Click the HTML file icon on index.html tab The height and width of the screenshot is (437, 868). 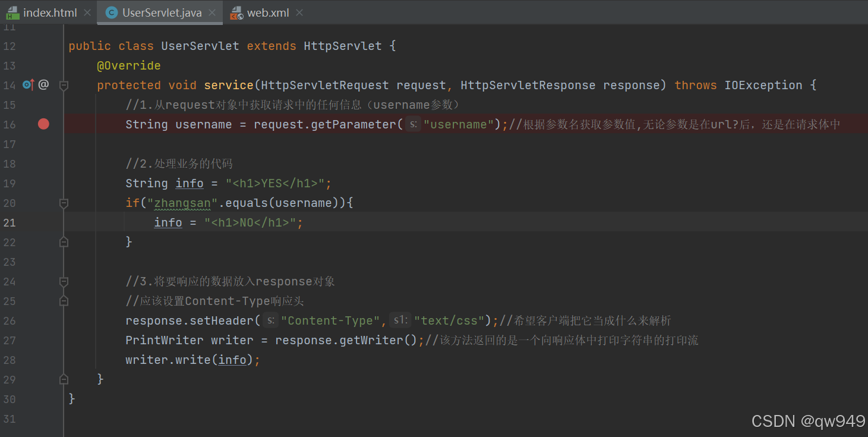pyautogui.click(x=13, y=12)
